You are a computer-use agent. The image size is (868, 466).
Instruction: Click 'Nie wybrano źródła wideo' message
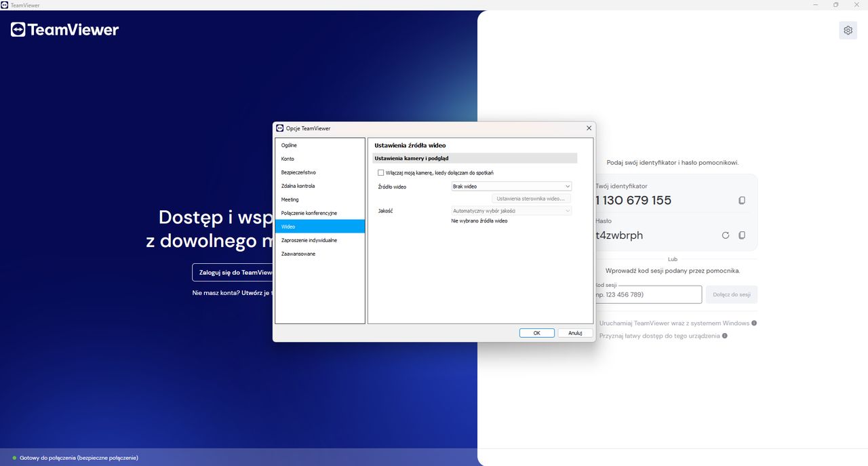tap(479, 221)
